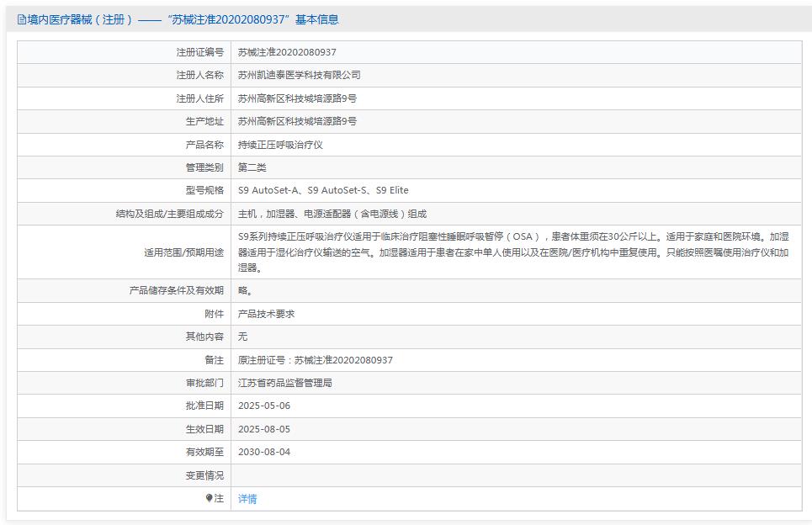Image resolution: width=812 pixels, height=525 pixels.
Task: Click the 生产地址 label
Action: pyautogui.click(x=204, y=121)
